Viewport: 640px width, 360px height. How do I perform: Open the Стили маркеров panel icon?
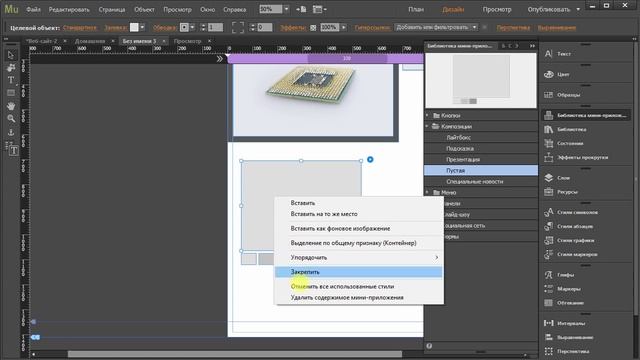pyautogui.click(x=549, y=254)
